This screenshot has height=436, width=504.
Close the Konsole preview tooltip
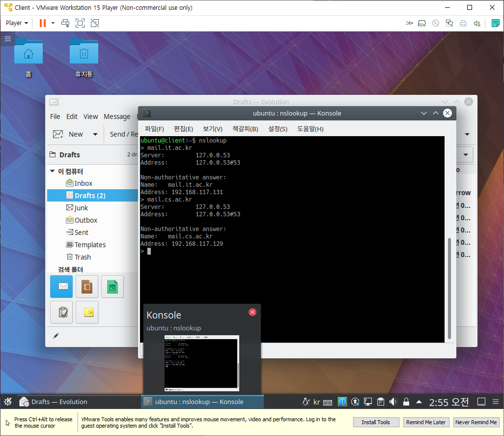pyautogui.click(x=252, y=312)
